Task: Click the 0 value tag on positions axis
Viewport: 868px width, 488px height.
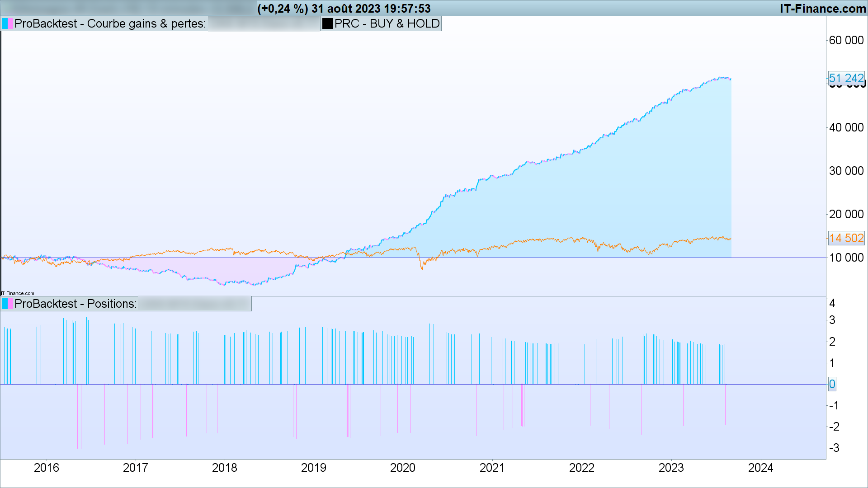Action: point(832,384)
